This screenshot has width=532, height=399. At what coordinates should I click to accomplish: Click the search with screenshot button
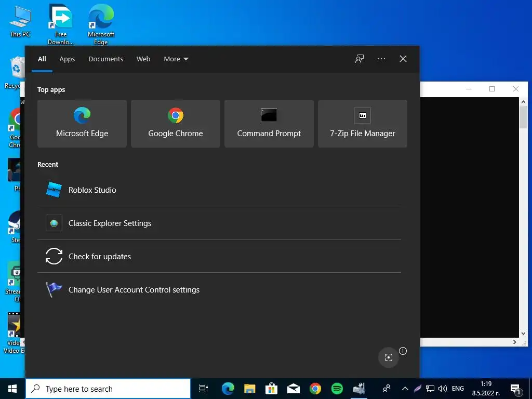(x=389, y=357)
